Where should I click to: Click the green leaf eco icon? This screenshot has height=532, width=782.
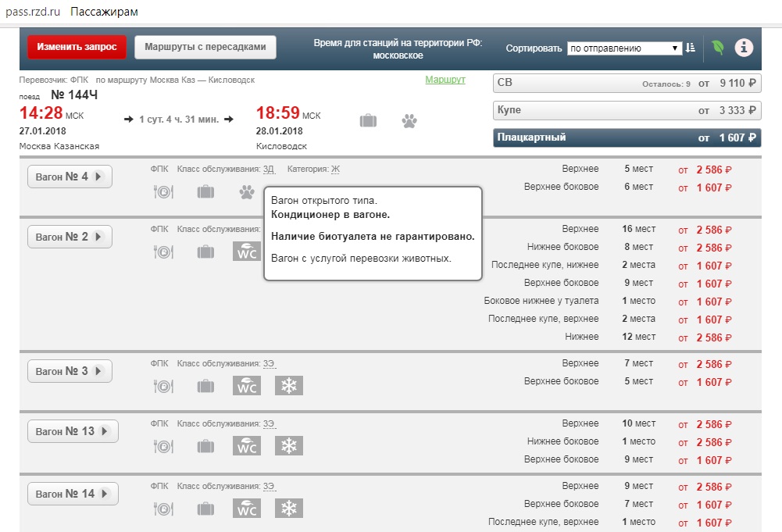pyautogui.click(x=717, y=48)
